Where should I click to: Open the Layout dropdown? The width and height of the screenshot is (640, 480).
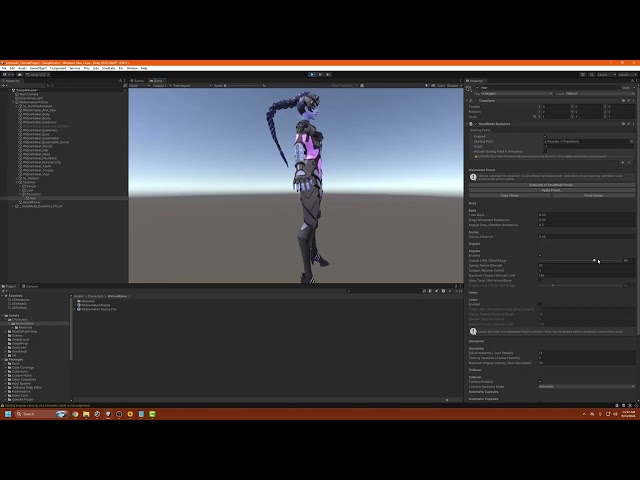[x=627, y=75]
